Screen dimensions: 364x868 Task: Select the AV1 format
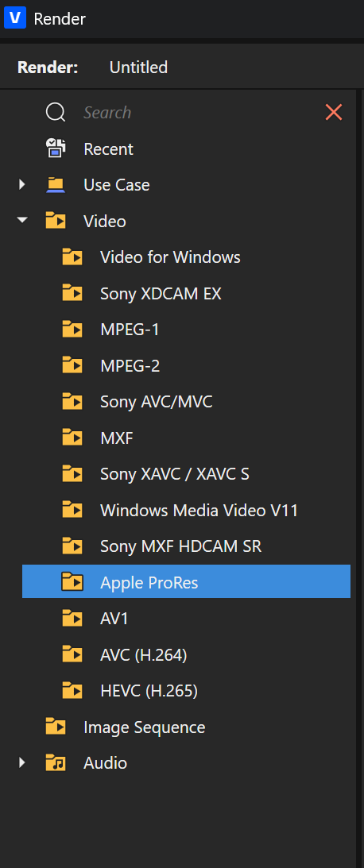[x=114, y=619]
